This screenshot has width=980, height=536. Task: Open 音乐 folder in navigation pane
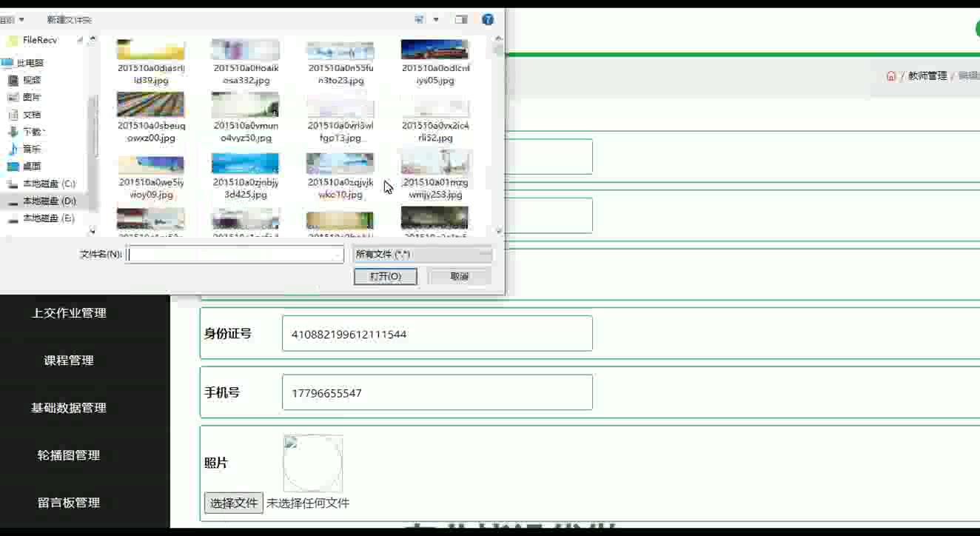coord(32,149)
